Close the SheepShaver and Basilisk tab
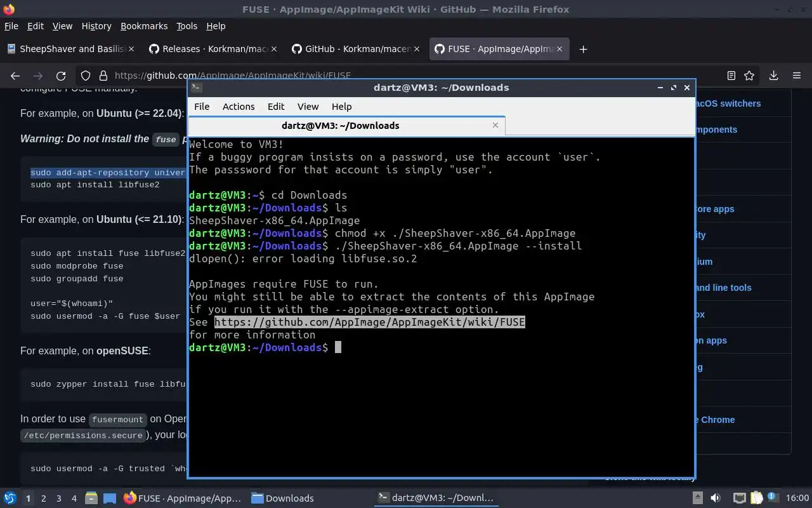Viewport: 812px width, 508px height. tap(132, 49)
